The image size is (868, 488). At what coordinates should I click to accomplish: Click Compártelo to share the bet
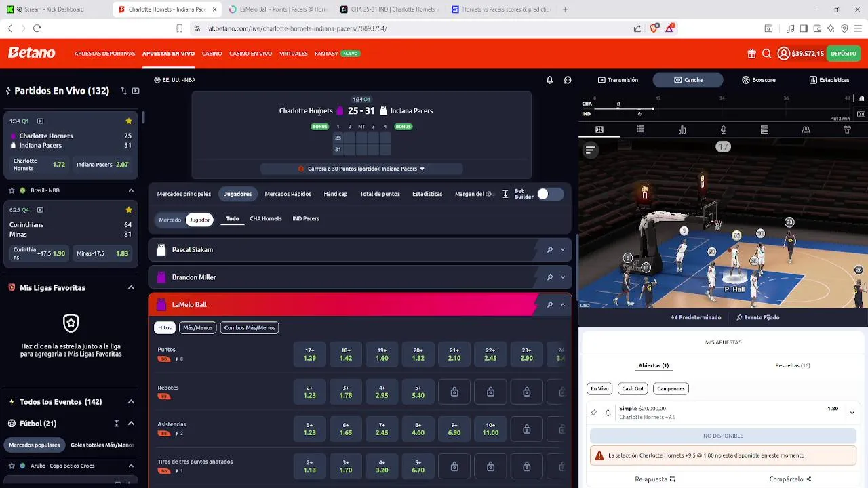tap(790, 479)
